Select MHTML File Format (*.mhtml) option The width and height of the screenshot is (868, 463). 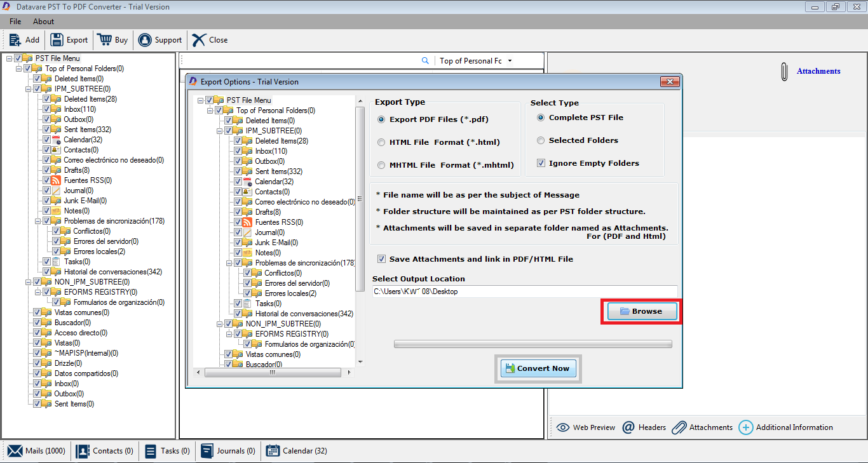click(381, 165)
